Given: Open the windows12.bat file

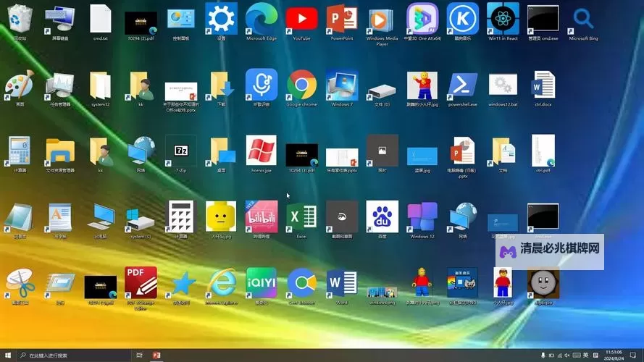Looking at the screenshot, I should coord(503,85).
